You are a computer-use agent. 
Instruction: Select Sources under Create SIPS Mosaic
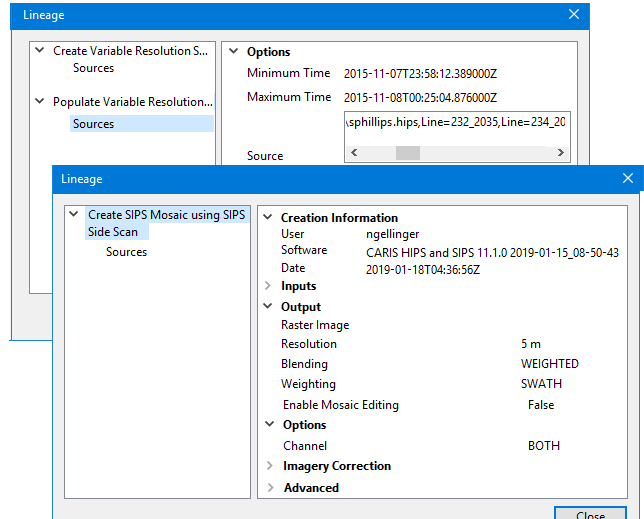tap(126, 252)
